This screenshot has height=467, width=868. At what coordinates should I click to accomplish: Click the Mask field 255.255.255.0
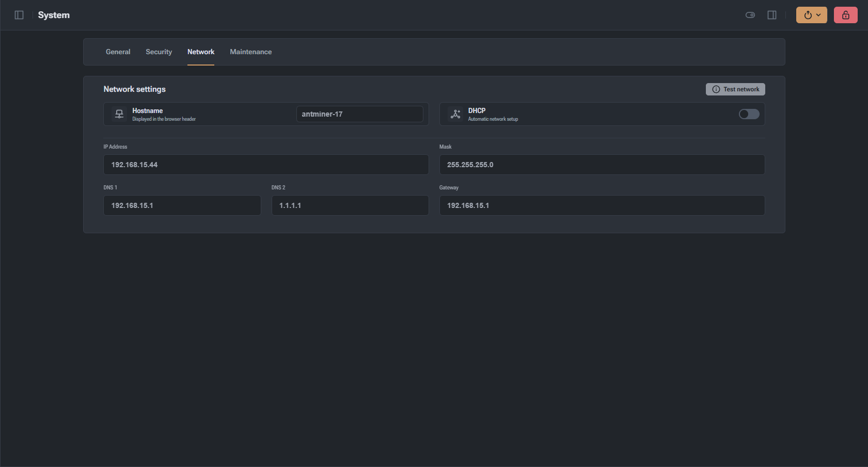point(602,165)
